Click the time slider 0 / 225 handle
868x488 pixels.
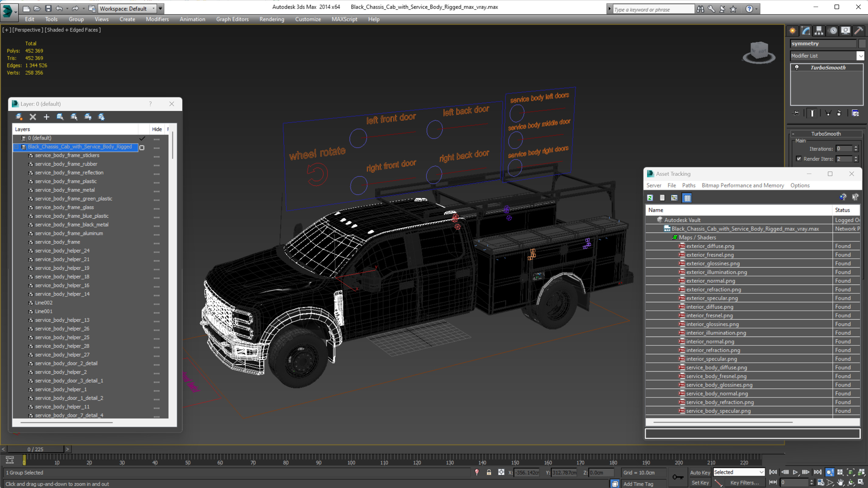click(x=35, y=449)
